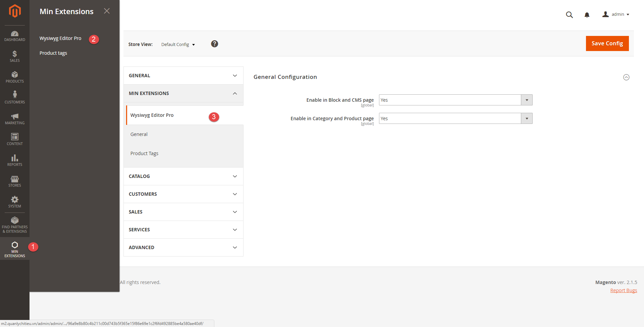The image size is (644, 327).
Task: Select Wysiwyg Editor Pro in flyout menu
Action: (60, 38)
